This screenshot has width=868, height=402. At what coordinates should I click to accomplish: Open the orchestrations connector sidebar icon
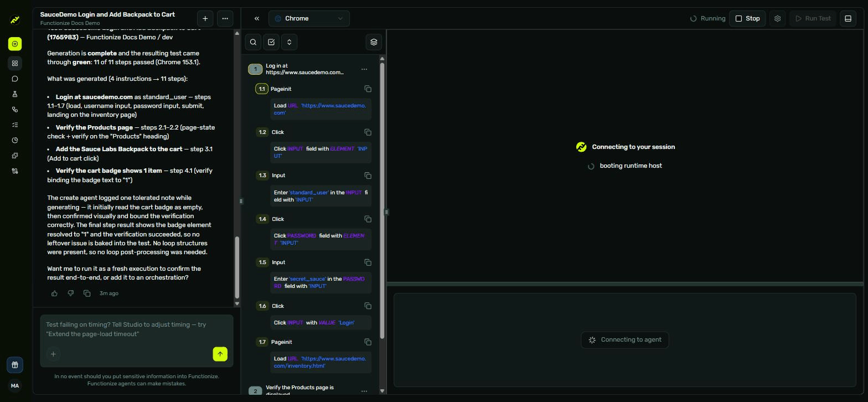coord(15,110)
